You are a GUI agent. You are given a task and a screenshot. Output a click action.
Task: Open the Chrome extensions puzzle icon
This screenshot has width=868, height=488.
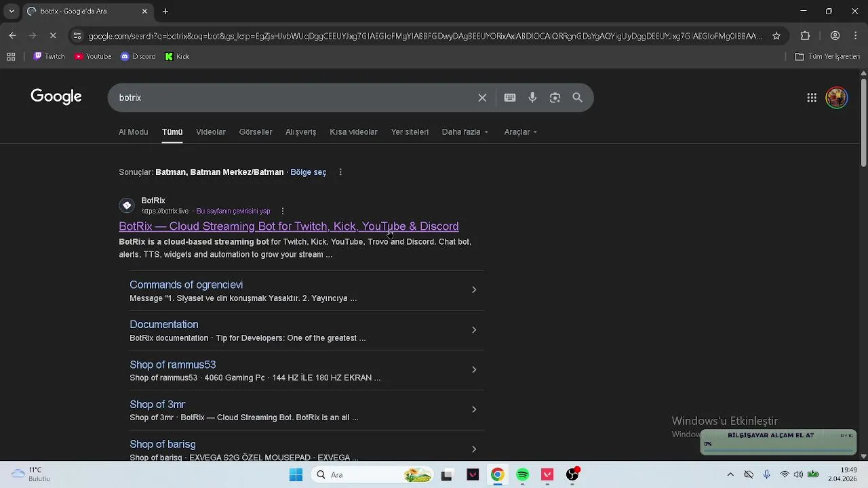tap(806, 36)
